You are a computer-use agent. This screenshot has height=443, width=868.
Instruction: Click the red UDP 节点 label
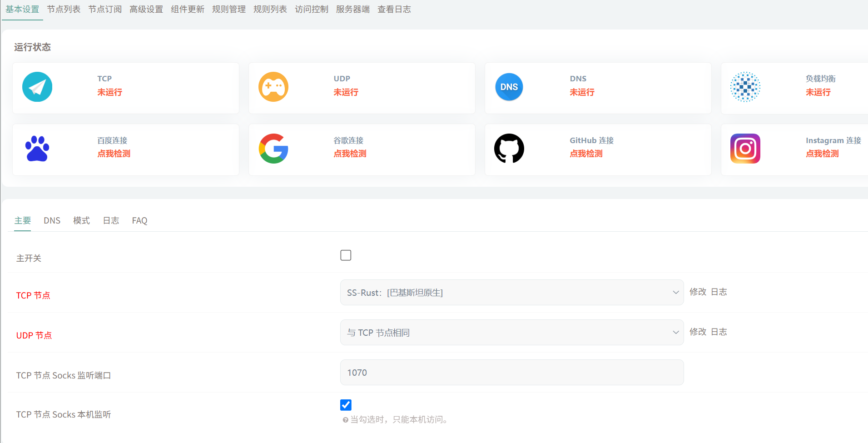[x=34, y=335]
